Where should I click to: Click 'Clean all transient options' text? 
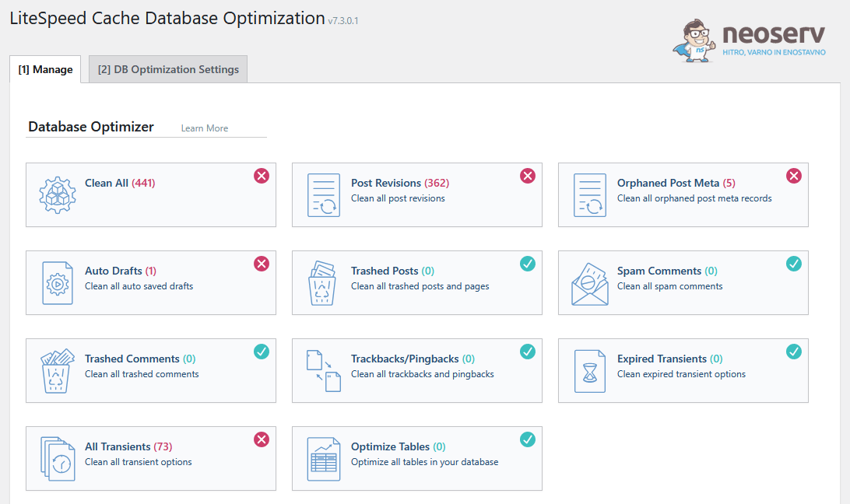139,462
